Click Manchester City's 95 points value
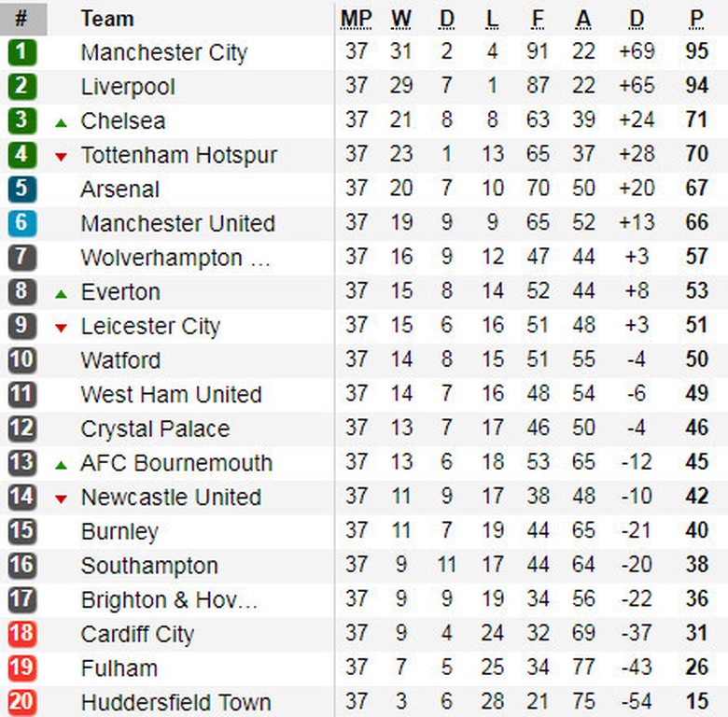 click(x=696, y=52)
